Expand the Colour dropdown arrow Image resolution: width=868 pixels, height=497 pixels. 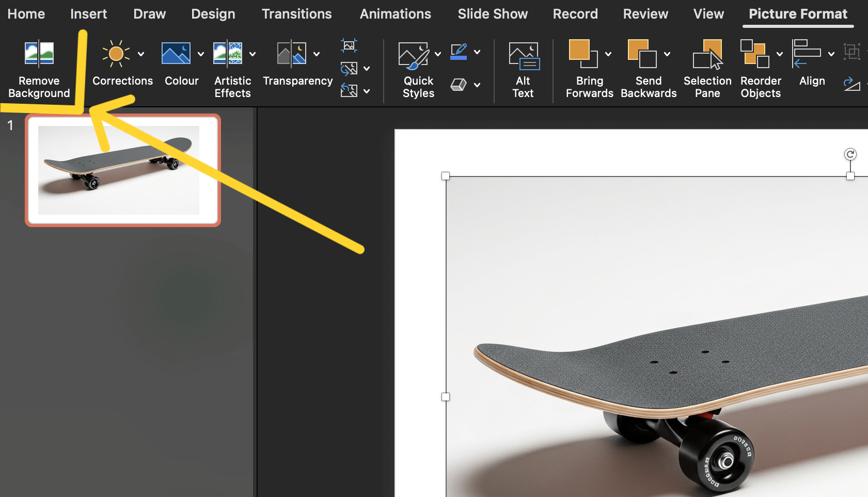click(x=201, y=54)
